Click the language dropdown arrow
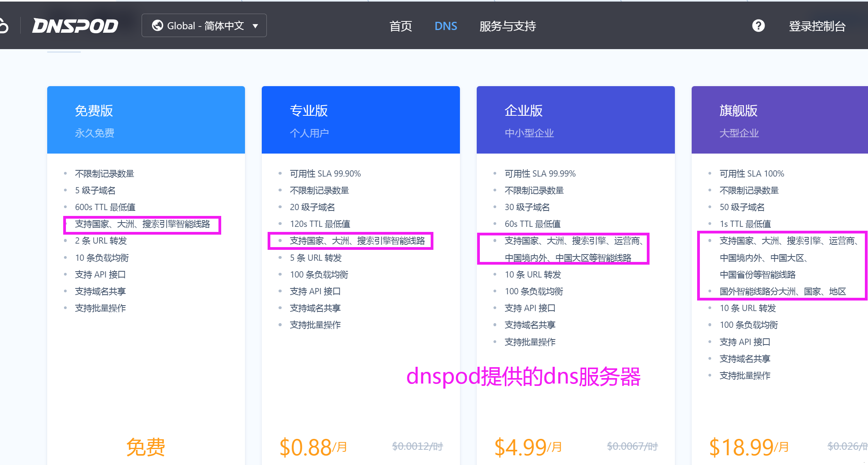The width and height of the screenshot is (868, 465). pos(256,26)
